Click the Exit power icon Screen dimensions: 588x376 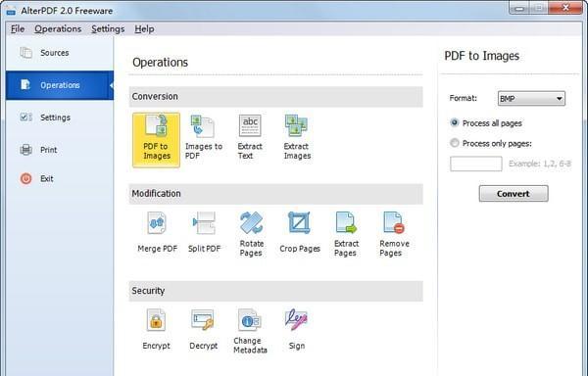point(25,178)
